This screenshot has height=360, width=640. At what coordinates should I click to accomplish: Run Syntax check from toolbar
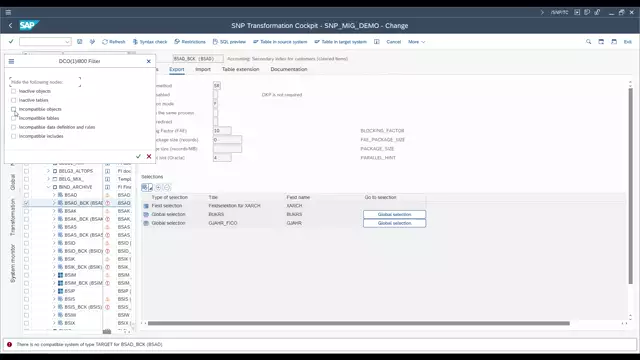click(x=150, y=42)
